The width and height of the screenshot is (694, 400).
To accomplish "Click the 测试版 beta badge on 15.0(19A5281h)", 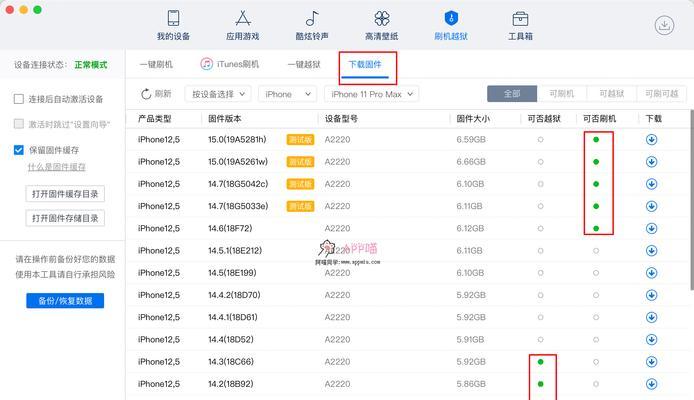I will pos(300,140).
